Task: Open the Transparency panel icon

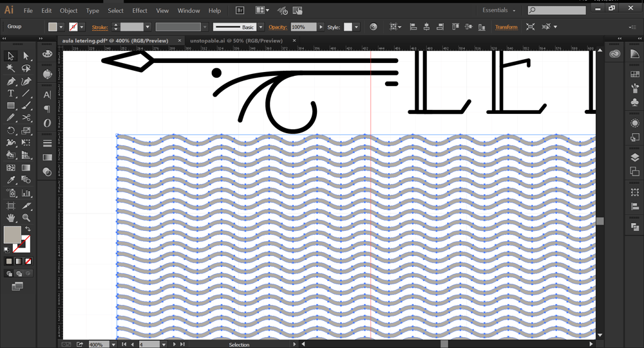Action: coord(47,172)
